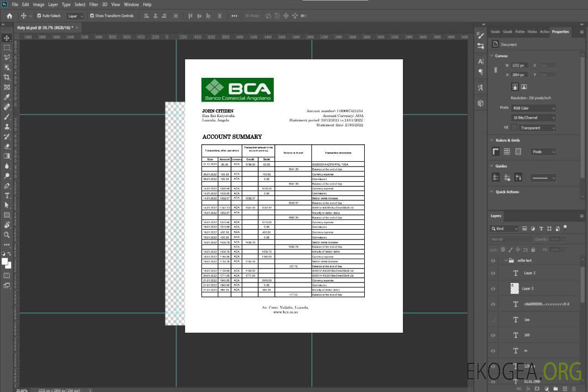Click the link width and height icon
Screen dimensions: 588x392
495,70
